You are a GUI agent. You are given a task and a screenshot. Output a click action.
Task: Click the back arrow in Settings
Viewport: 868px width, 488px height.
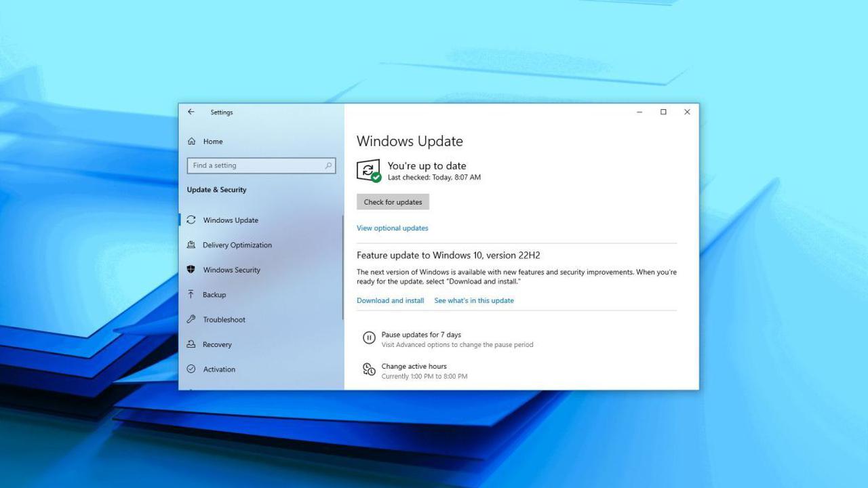click(x=191, y=112)
